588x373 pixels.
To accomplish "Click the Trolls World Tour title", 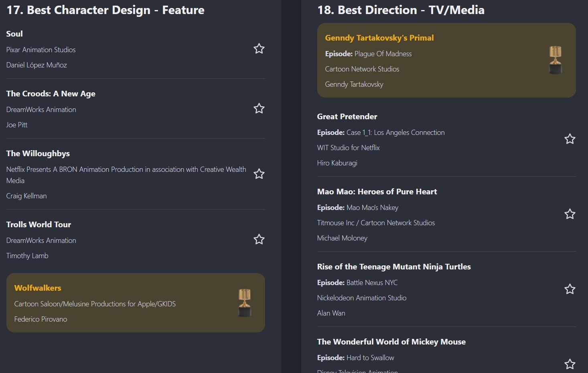I will 39,224.
